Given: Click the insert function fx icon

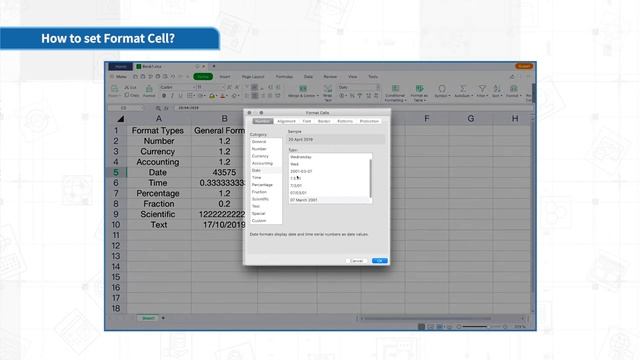Looking at the screenshot, I should click(x=166, y=108).
